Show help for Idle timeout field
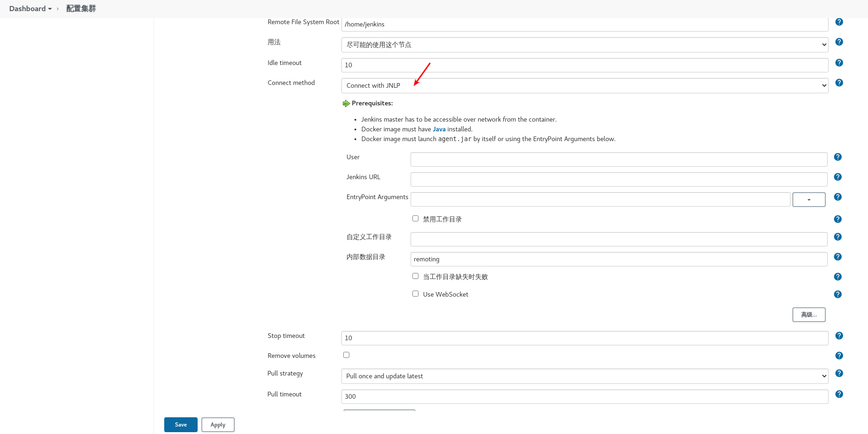Image resolution: width=868 pixels, height=434 pixels. pos(839,63)
